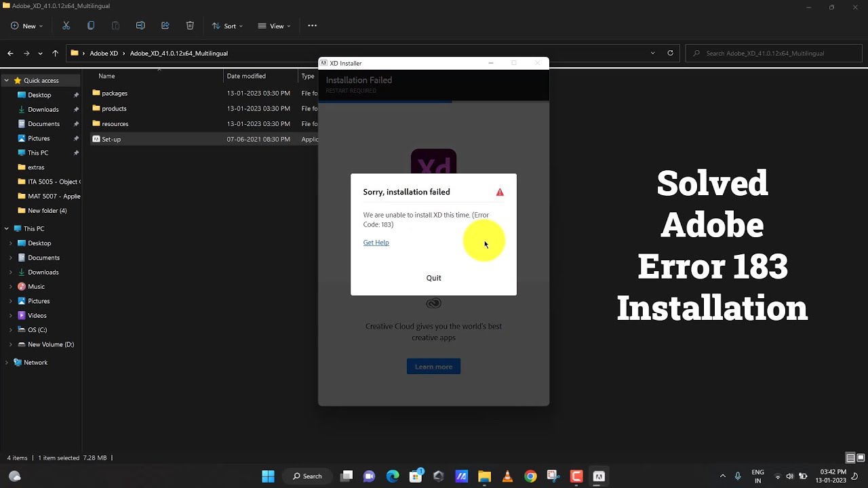Click Learn more button in XD Installer
The width and height of the screenshot is (868, 488).
433,367
